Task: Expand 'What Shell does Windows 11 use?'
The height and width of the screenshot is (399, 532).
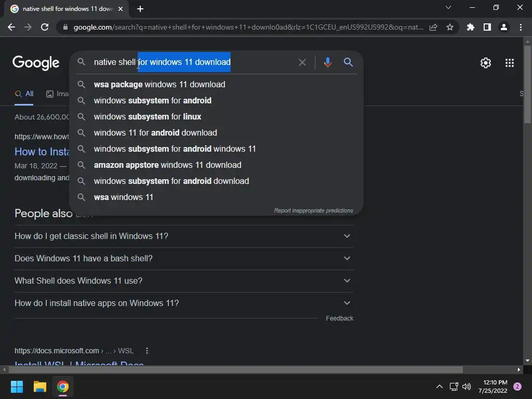Action: 183,281
